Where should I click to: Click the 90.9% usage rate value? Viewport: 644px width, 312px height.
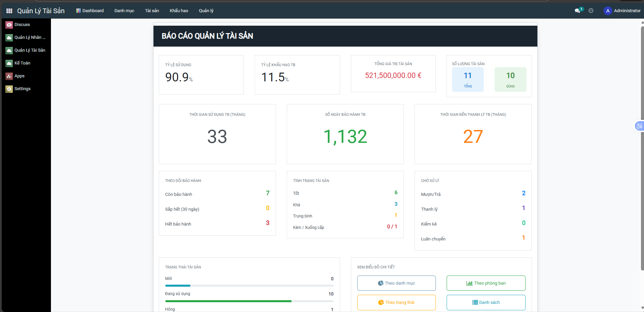pyautogui.click(x=179, y=77)
